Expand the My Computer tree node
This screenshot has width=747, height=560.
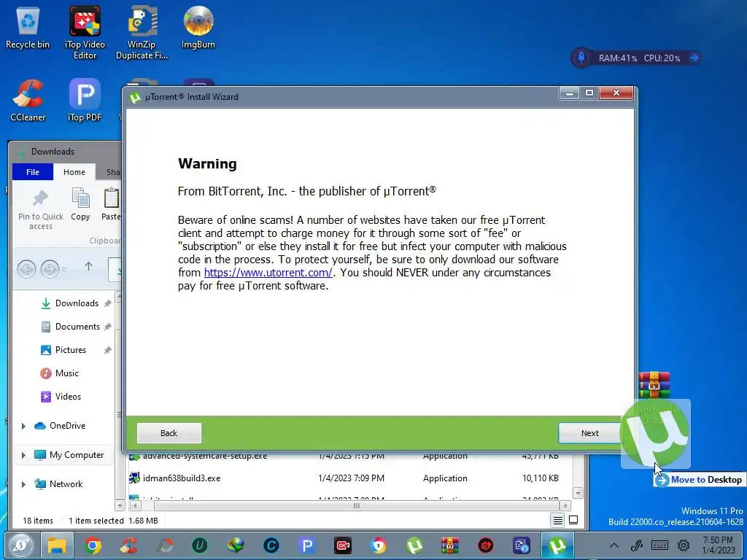(x=23, y=455)
